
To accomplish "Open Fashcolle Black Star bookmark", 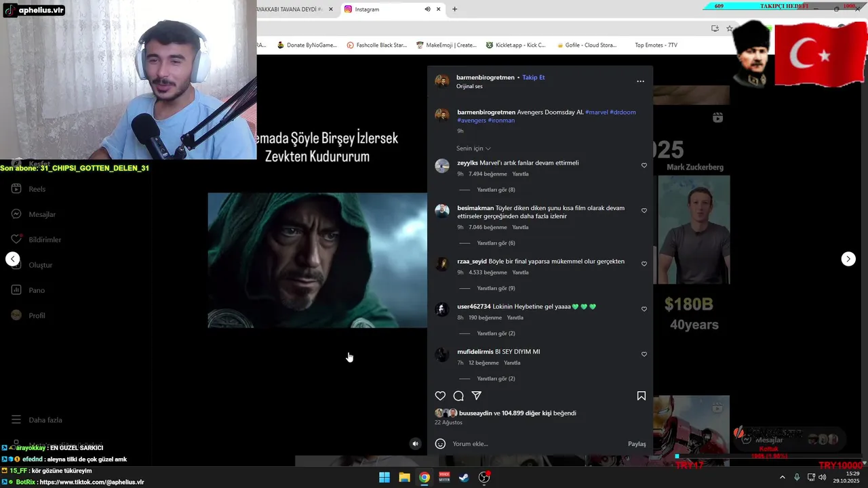I will tap(376, 45).
